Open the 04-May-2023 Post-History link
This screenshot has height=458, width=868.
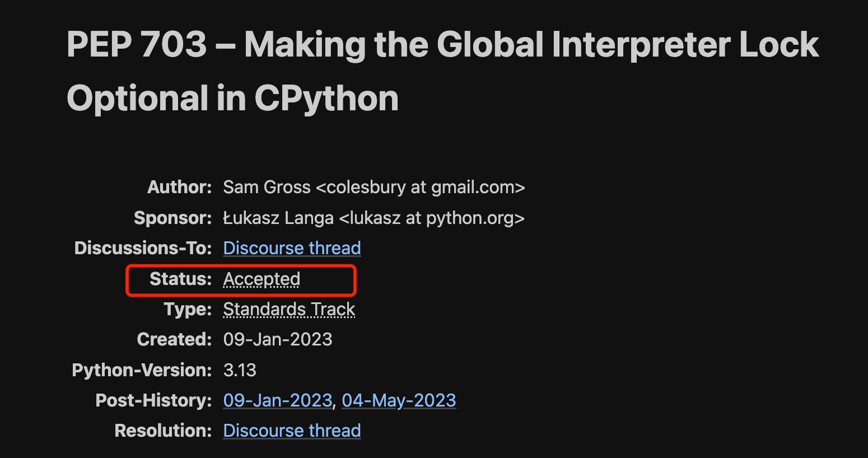pos(399,400)
